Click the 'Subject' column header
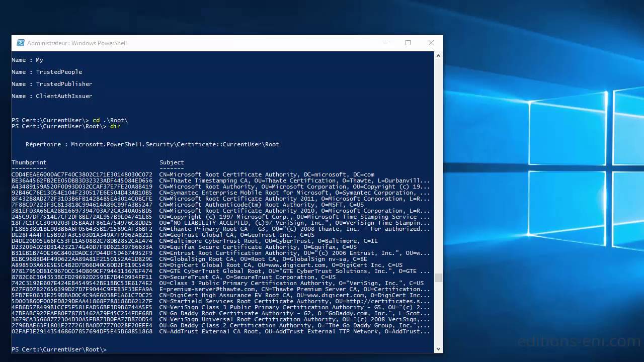 click(172, 162)
